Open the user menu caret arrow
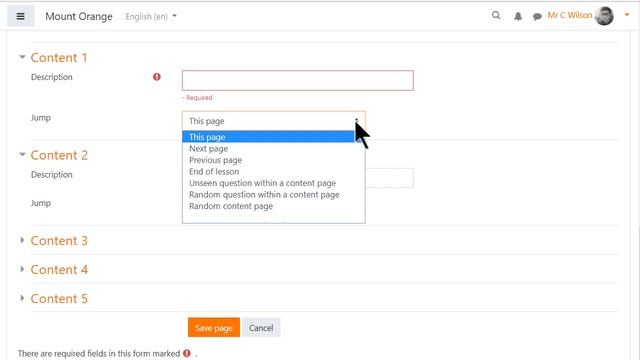 (627, 15)
